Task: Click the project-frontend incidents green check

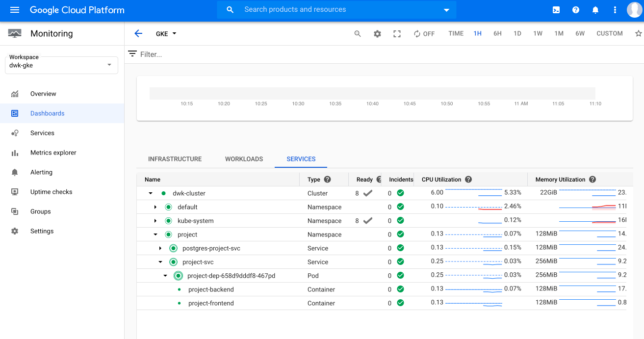Action: pos(400,303)
